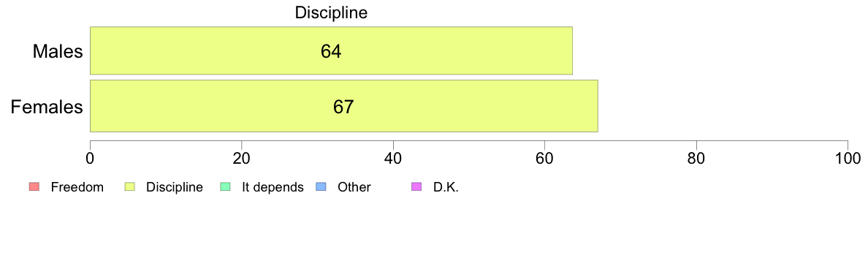868x269 pixels.
Task: Click the Males axis label
Action: [58, 51]
